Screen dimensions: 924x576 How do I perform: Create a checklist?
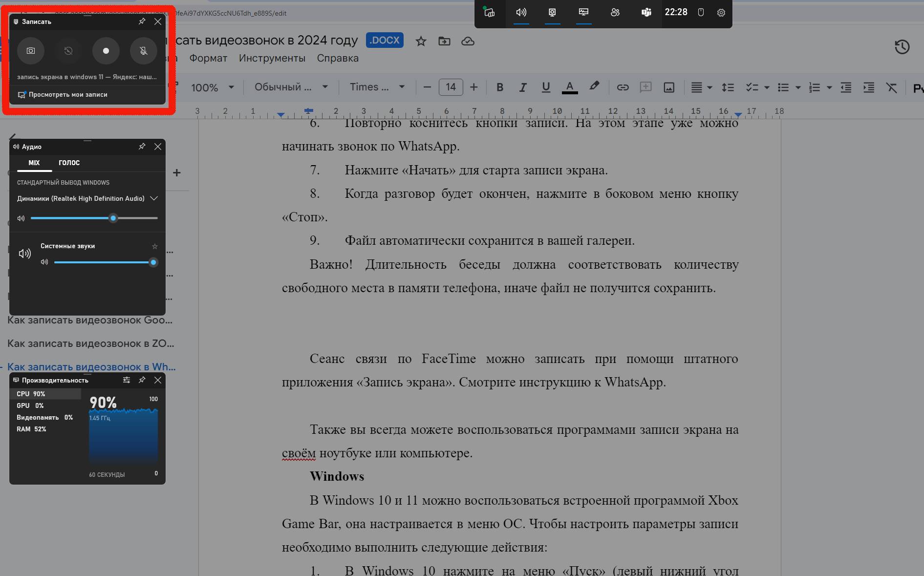[752, 87]
